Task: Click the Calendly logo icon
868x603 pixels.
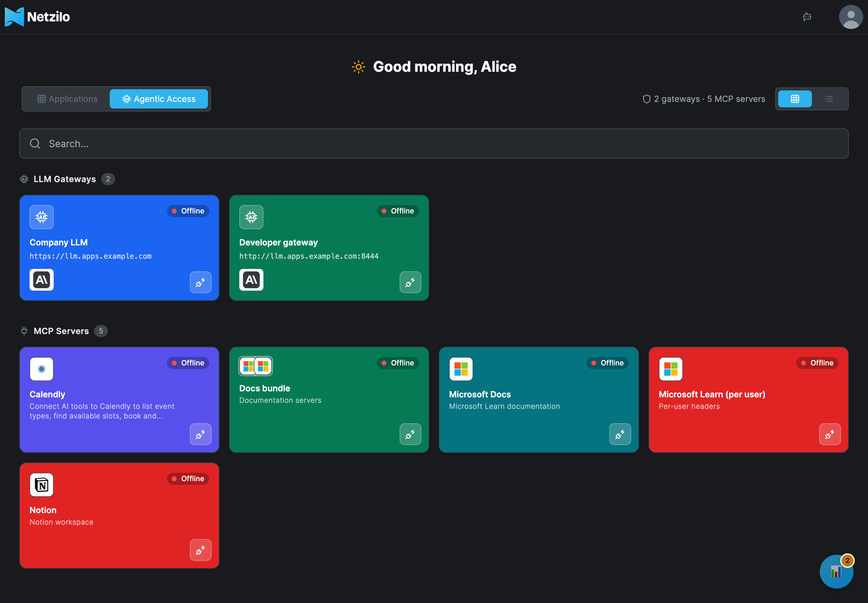Action: [42, 369]
